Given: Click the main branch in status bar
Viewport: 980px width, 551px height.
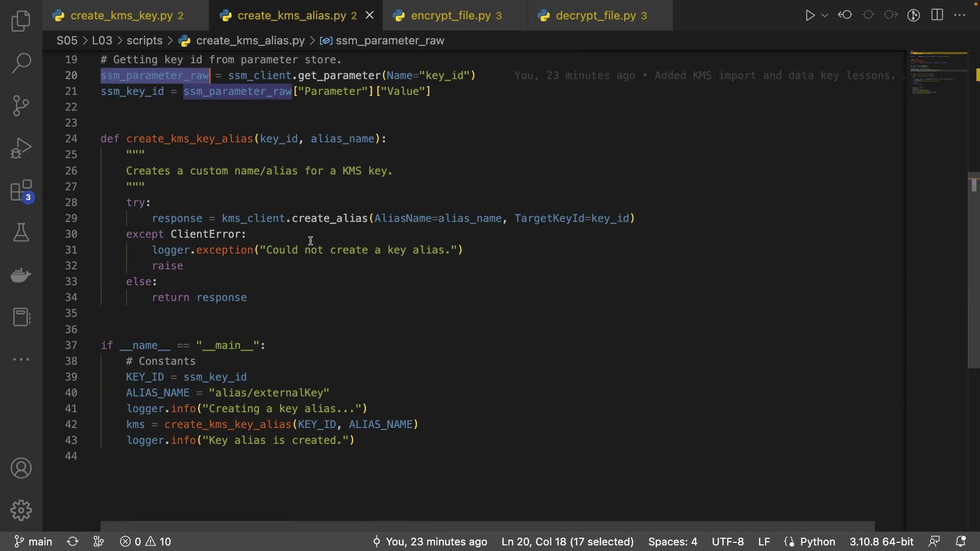Looking at the screenshot, I should click(x=34, y=541).
